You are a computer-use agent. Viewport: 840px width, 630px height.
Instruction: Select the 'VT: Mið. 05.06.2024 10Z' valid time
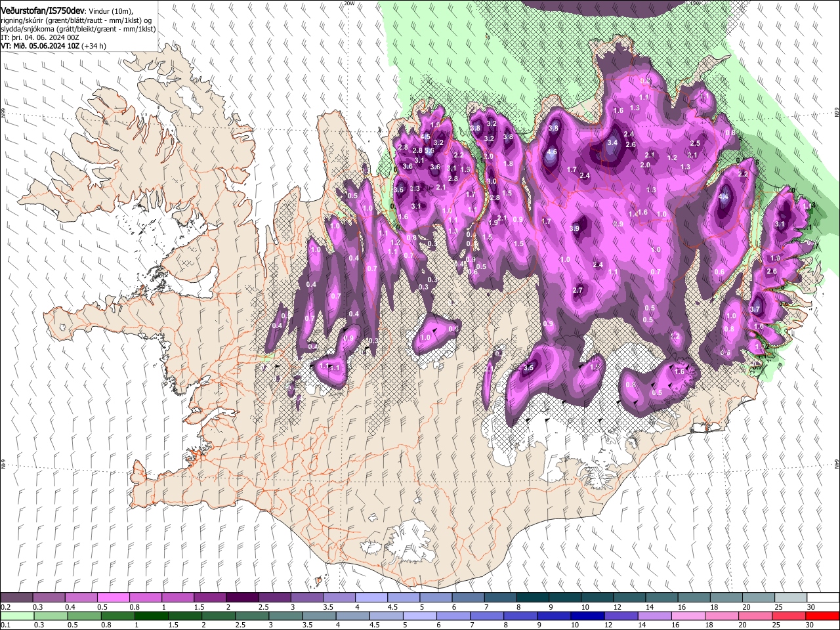(x=40, y=46)
